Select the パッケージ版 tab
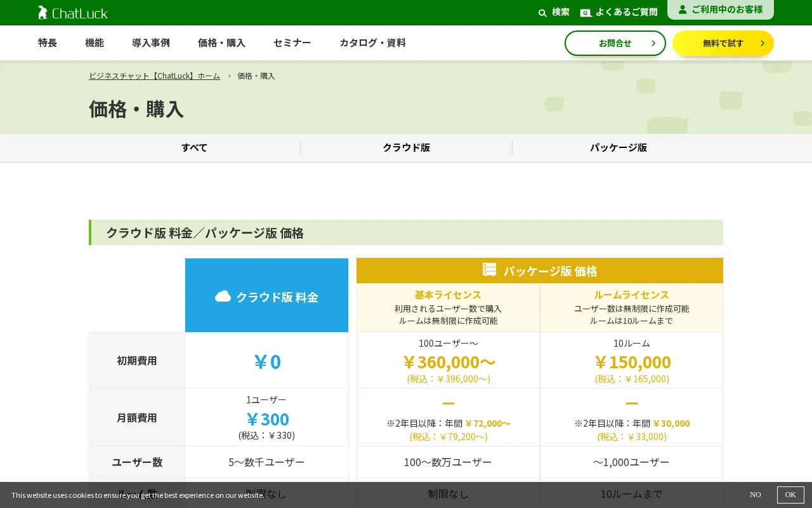This screenshot has height=508, width=812. pyautogui.click(x=619, y=148)
